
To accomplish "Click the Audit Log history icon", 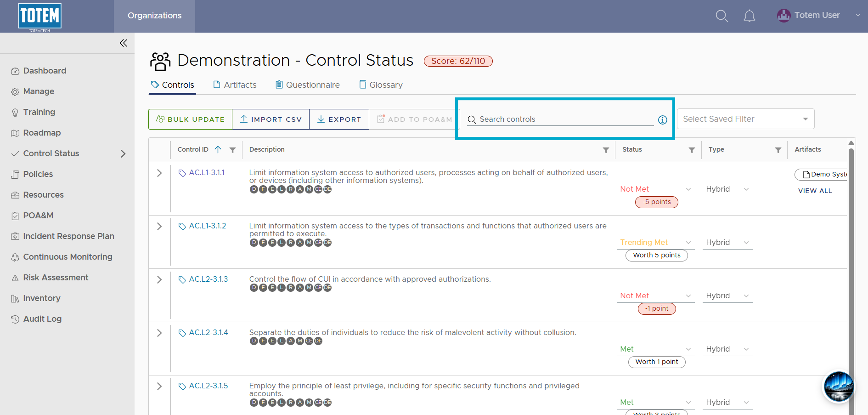I will [15, 319].
